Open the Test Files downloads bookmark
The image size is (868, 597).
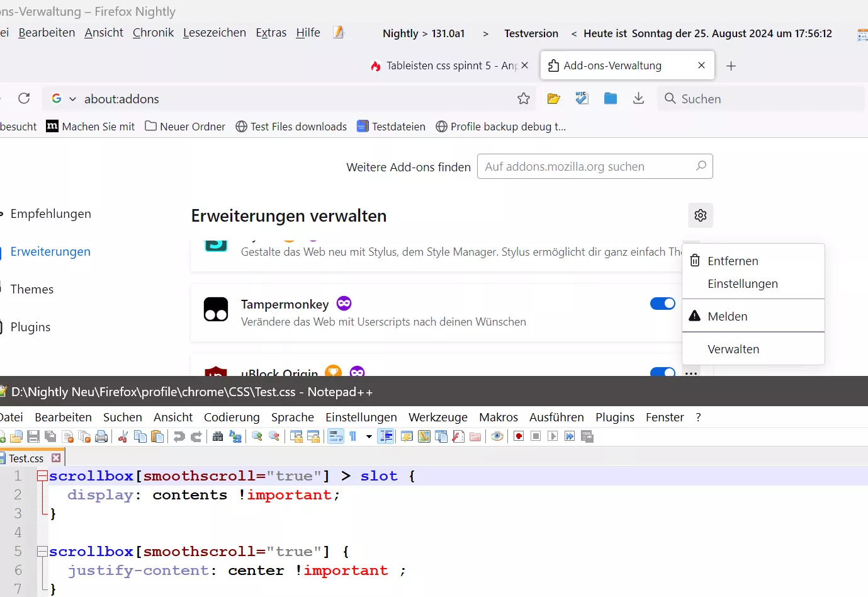291,127
